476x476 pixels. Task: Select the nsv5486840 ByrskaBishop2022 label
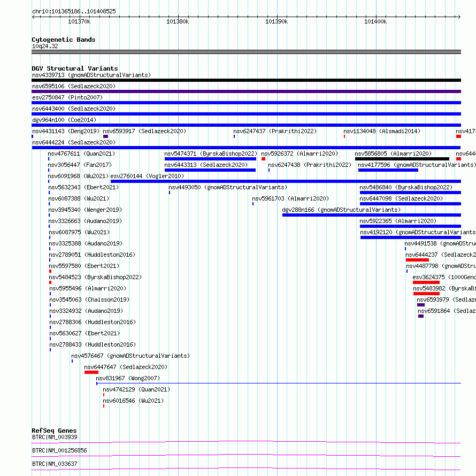(406, 187)
